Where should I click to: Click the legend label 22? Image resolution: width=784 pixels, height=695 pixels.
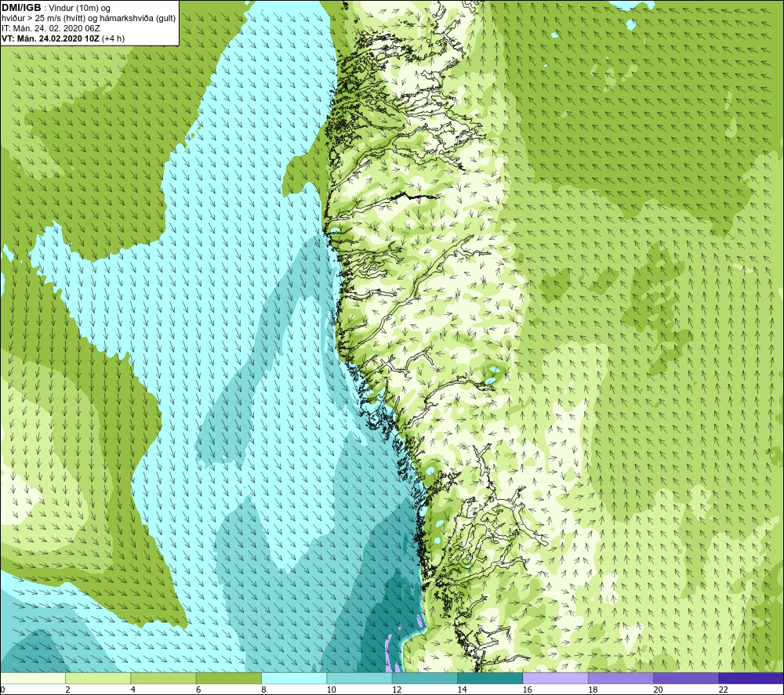723,690
